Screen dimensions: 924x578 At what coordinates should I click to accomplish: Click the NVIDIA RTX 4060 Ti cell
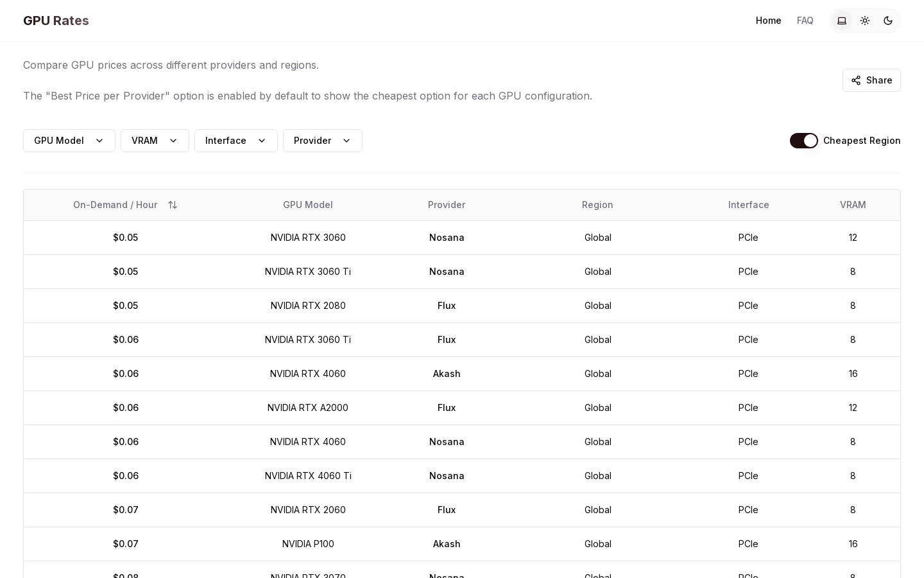pyautogui.click(x=308, y=476)
